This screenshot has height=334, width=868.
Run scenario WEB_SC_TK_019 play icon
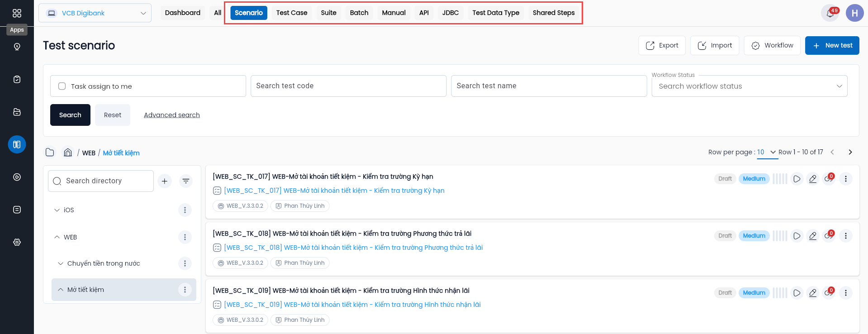pos(797,293)
